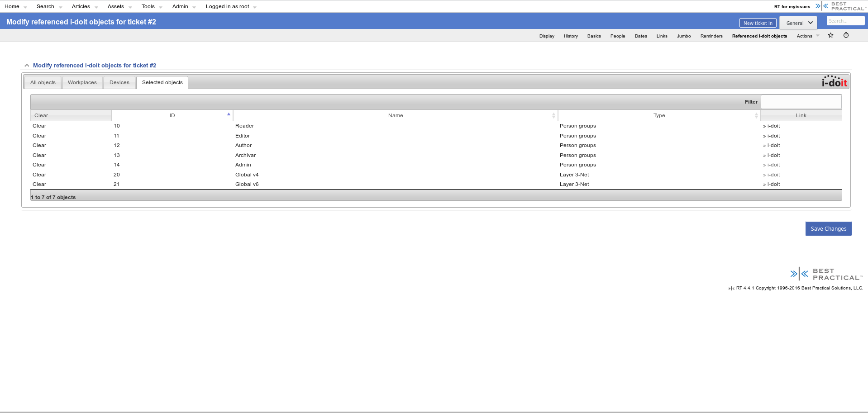Image resolution: width=868 pixels, height=413 pixels.
Task: Open i-doit link for Editor
Action: pos(772,136)
